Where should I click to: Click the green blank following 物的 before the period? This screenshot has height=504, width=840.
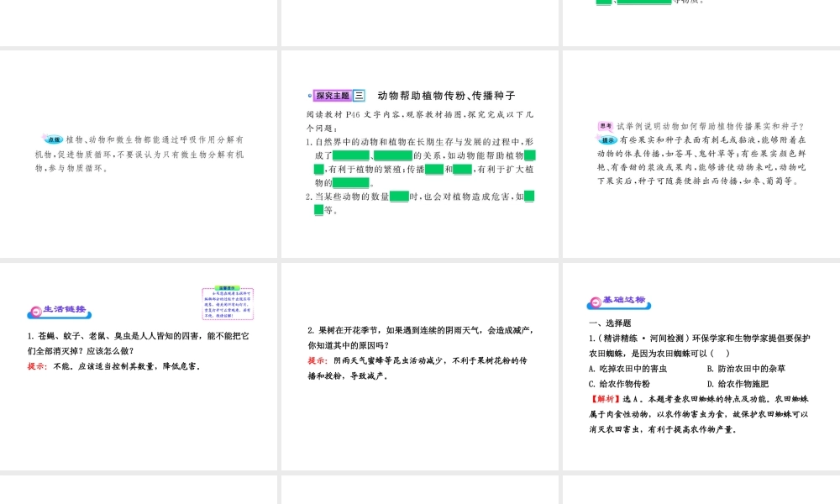[x=351, y=182]
